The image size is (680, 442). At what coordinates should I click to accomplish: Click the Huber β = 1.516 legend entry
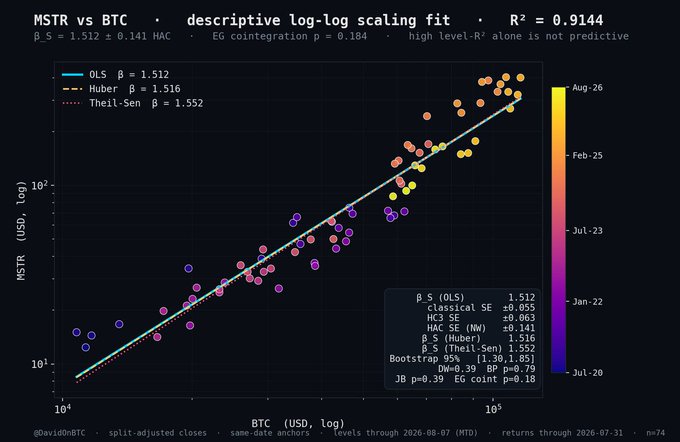(x=121, y=89)
